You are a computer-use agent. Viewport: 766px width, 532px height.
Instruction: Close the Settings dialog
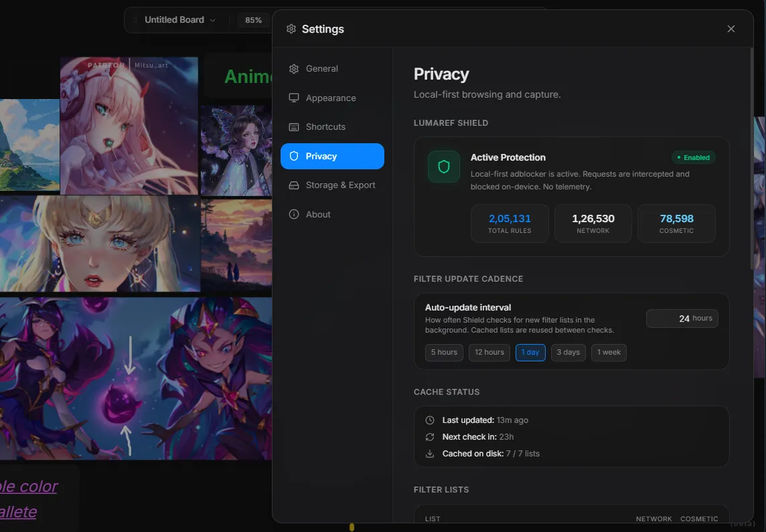[731, 29]
